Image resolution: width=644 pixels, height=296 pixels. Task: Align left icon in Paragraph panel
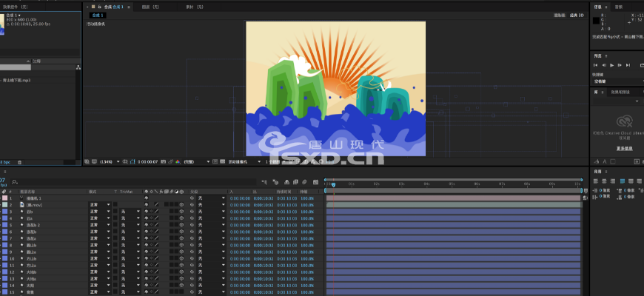pyautogui.click(x=596, y=181)
